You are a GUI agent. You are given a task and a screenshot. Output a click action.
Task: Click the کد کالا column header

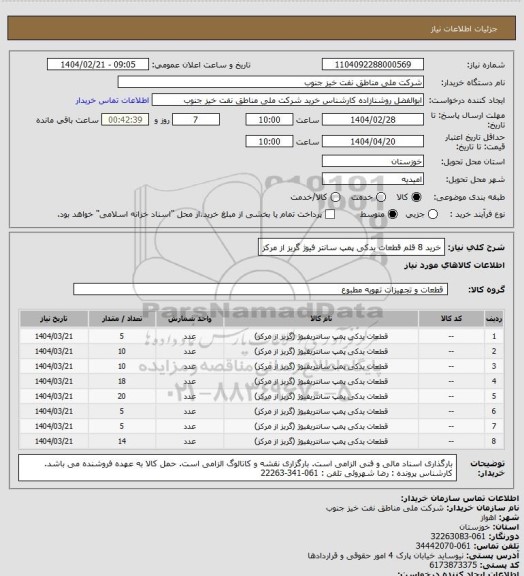(451, 319)
